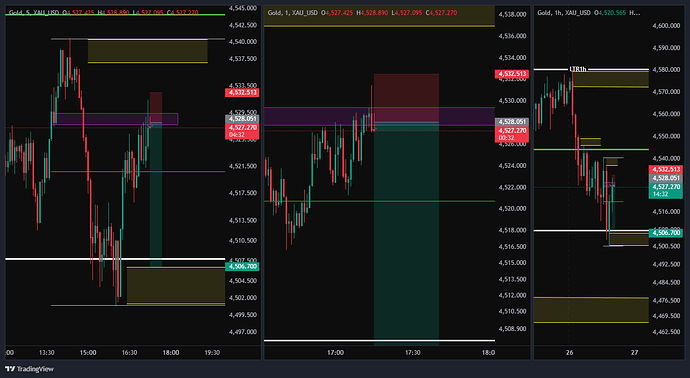Click the 15:00 time label
Image resolution: width=690 pixels, height=378 pixels.
point(88,352)
